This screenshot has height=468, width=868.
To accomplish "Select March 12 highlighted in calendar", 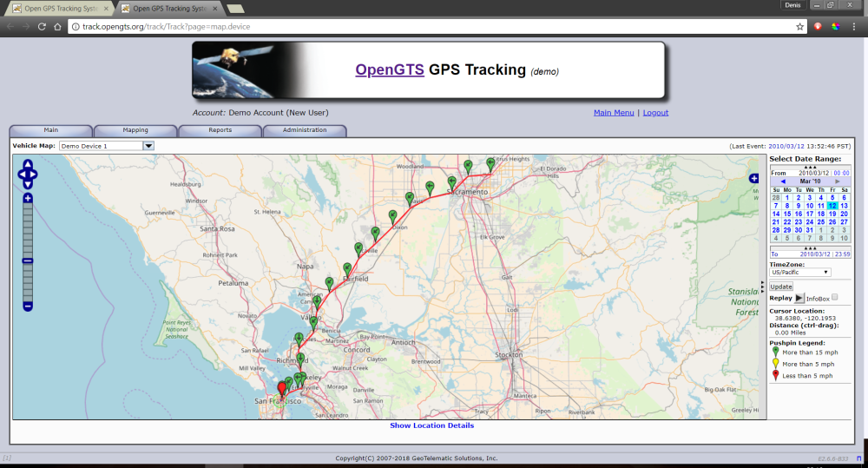I will [832, 206].
